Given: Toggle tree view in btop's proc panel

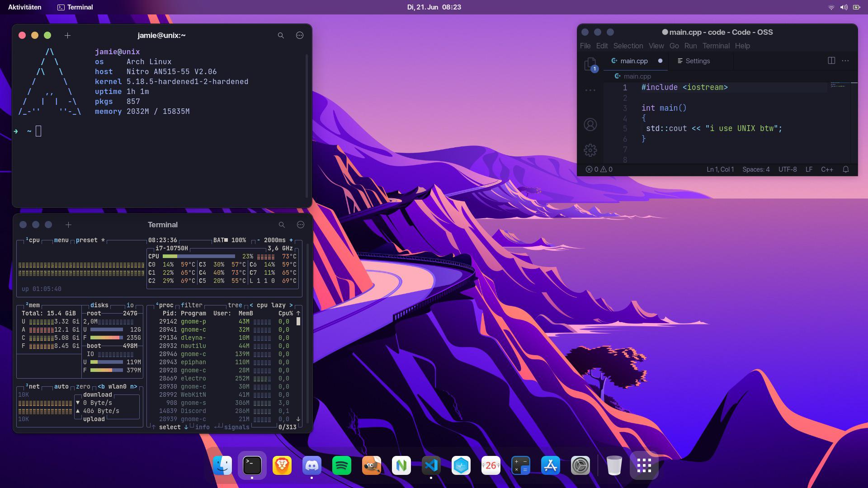Looking at the screenshot, I should [235, 305].
